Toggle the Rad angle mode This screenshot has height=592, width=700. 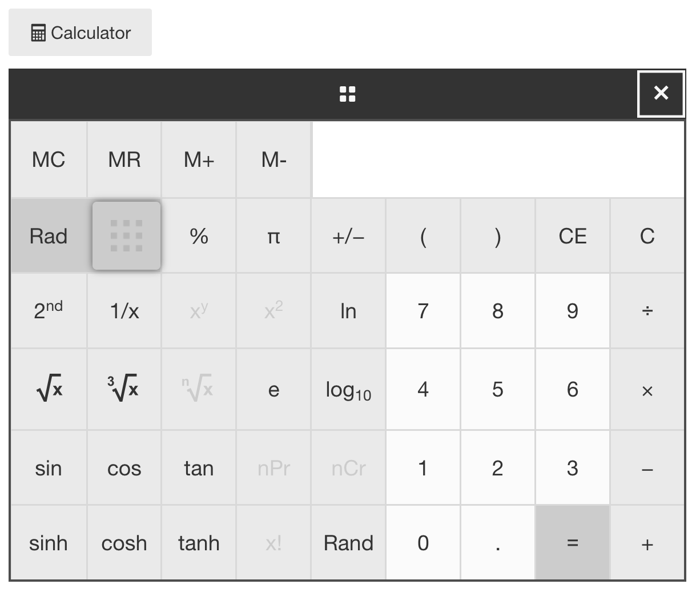click(49, 236)
